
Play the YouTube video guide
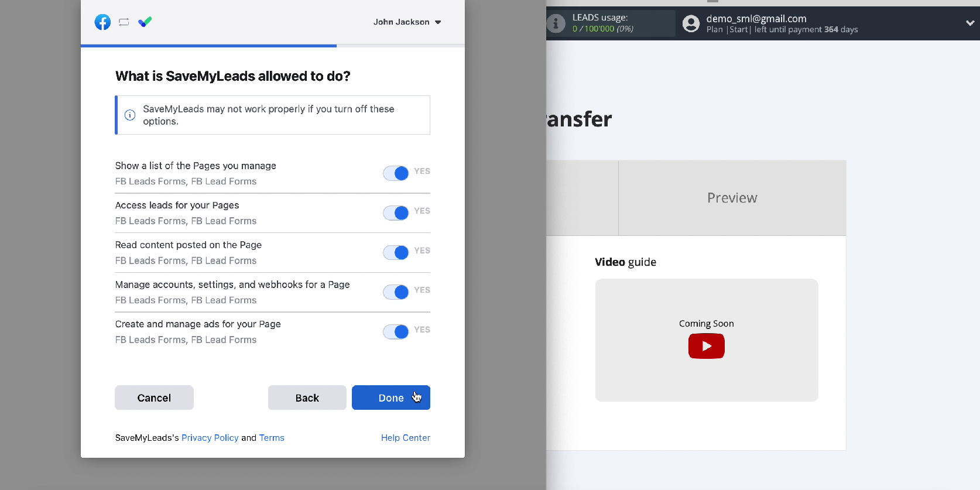coord(706,346)
